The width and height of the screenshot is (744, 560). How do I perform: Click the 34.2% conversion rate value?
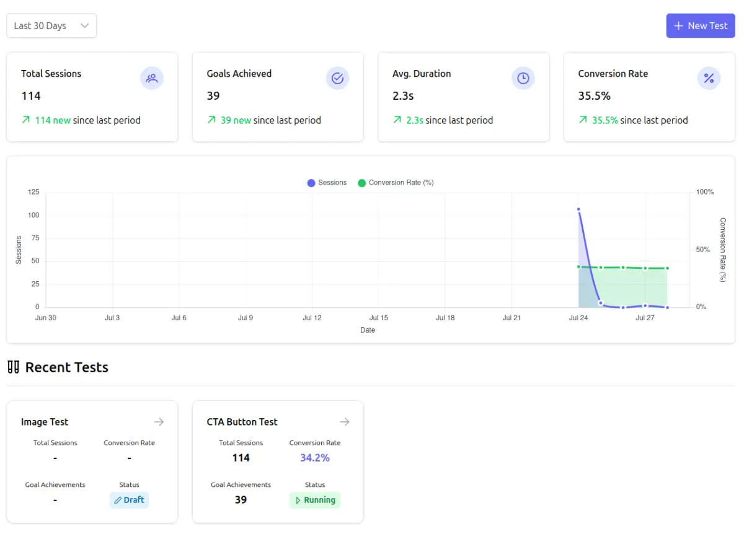pos(315,458)
